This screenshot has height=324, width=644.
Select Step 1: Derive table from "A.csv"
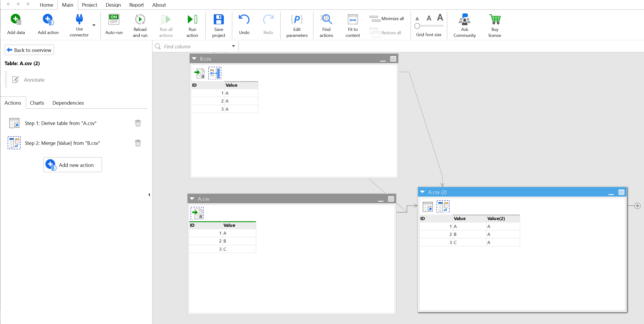(x=61, y=123)
